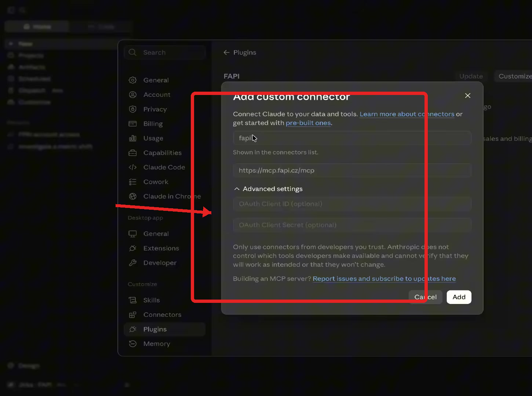Focus the OAuth Client Secret field
Viewport: 532px width, 396px height.
pyautogui.click(x=352, y=225)
